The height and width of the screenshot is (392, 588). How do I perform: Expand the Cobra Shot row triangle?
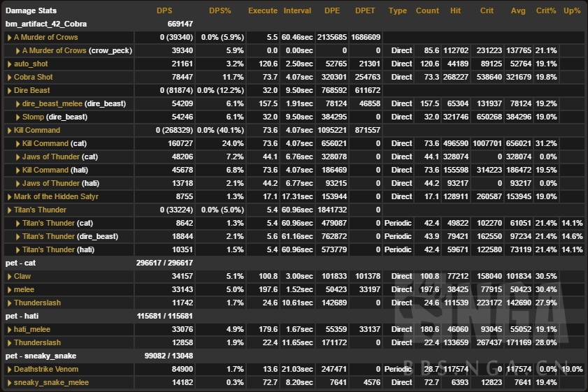tap(9, 77)
